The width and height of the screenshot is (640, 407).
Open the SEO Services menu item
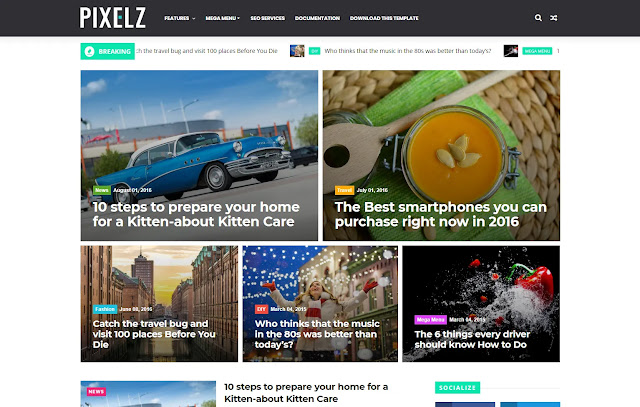coord(268,18)
